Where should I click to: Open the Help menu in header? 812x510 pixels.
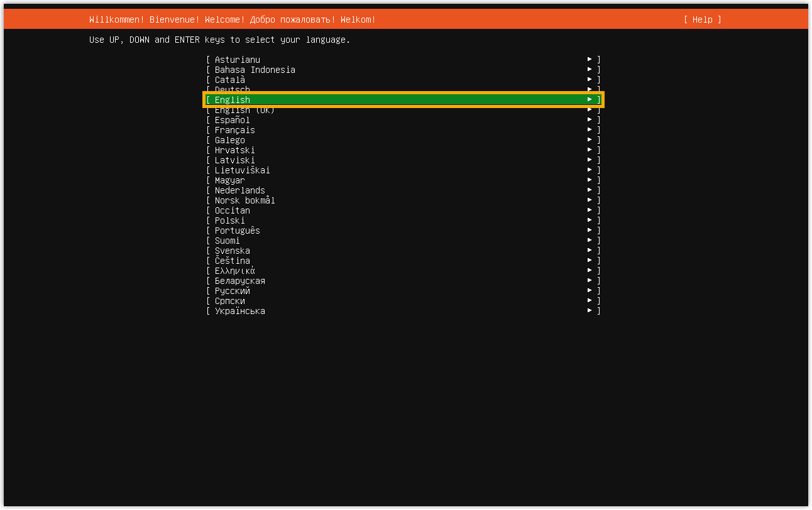[x=702, y=19]
